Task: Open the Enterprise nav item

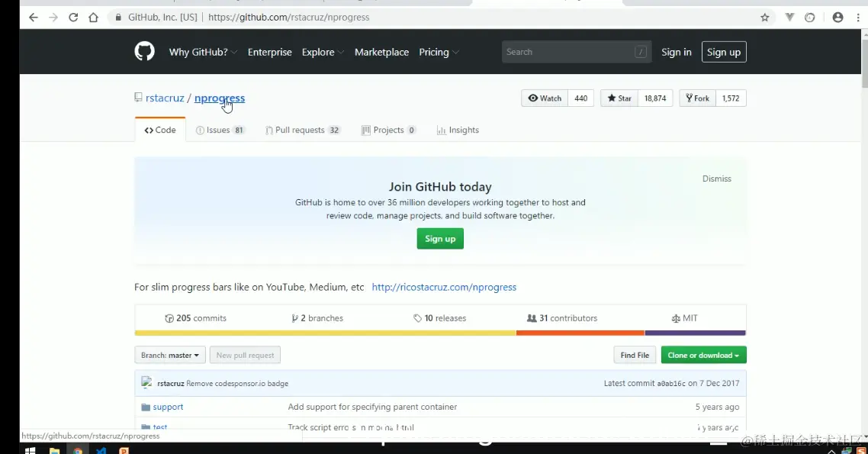Action: point(269,52)
